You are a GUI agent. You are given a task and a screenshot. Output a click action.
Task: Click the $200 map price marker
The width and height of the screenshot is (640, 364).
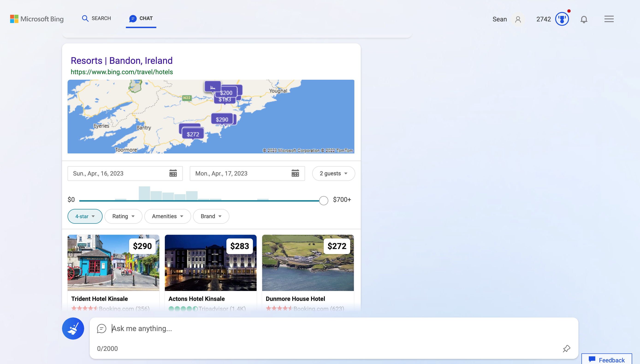click(x=226, y=93)
